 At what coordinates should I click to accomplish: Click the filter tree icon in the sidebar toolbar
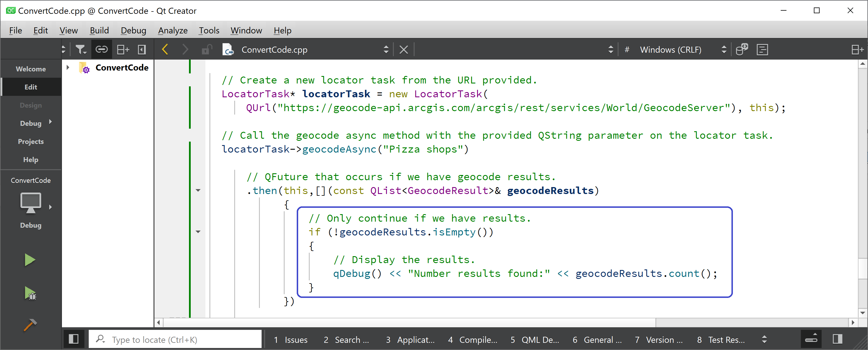coord(81,50)
